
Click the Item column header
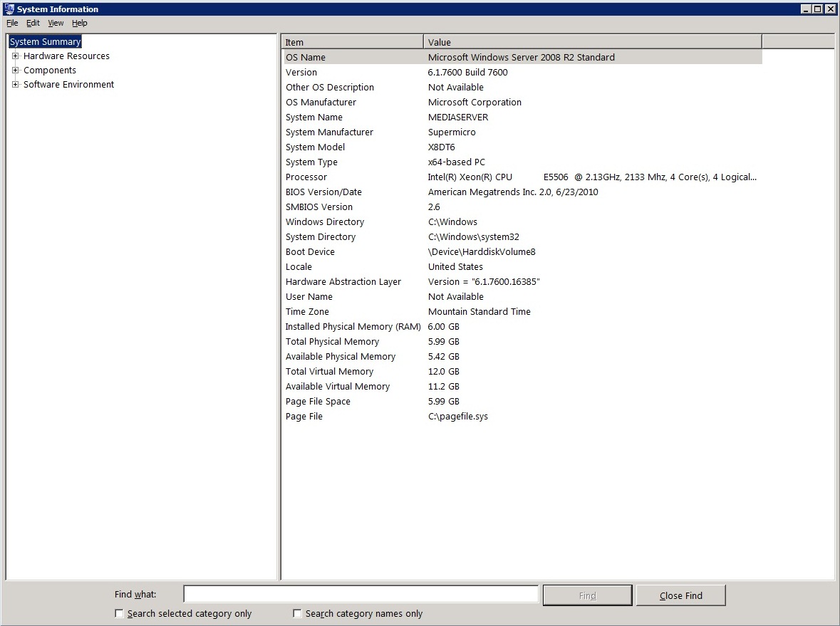tap(352, 41)
